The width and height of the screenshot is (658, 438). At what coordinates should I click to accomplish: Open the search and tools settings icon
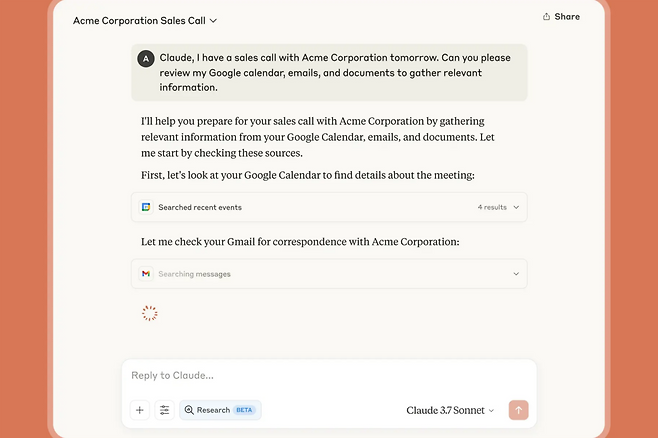[x=165, y=410]
